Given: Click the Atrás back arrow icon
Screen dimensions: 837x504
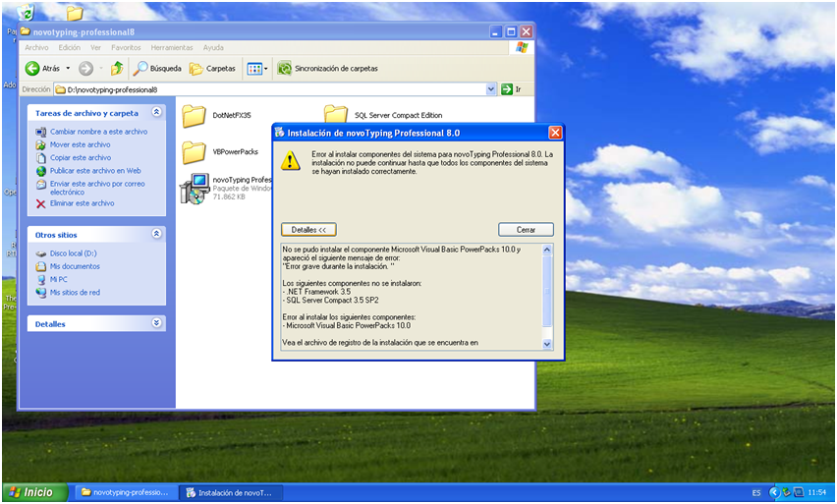Looking at the screenshot, I should pyautogui.click(x=32, y=69).
